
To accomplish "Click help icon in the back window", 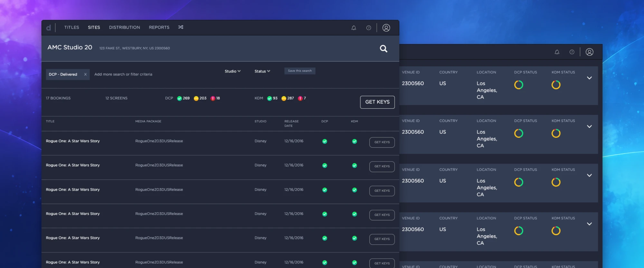I will (572, 52).
